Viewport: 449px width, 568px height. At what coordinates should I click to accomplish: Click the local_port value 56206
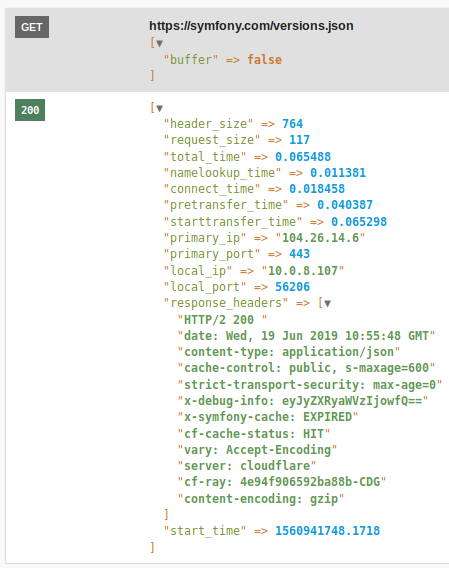coord(292,287)
